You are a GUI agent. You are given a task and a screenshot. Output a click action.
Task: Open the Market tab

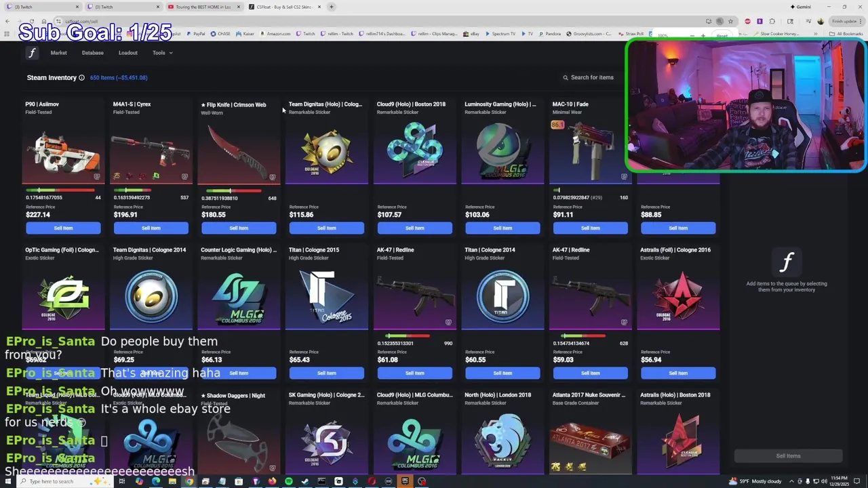(59, 53)
